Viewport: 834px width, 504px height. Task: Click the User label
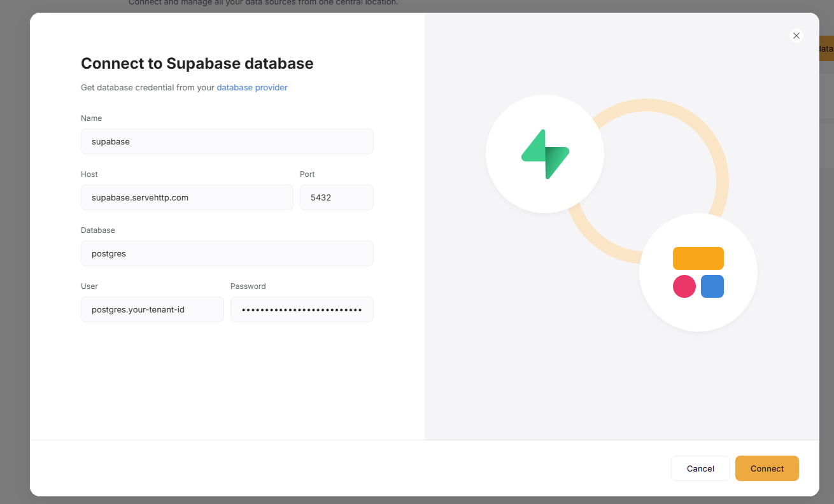[89, 286]
